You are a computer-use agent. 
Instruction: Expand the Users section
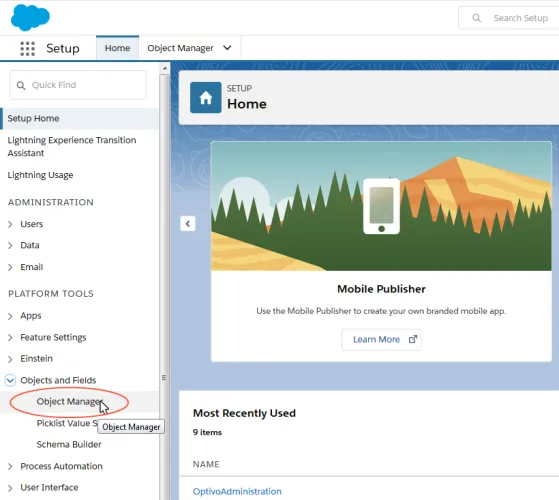[10, 224]
